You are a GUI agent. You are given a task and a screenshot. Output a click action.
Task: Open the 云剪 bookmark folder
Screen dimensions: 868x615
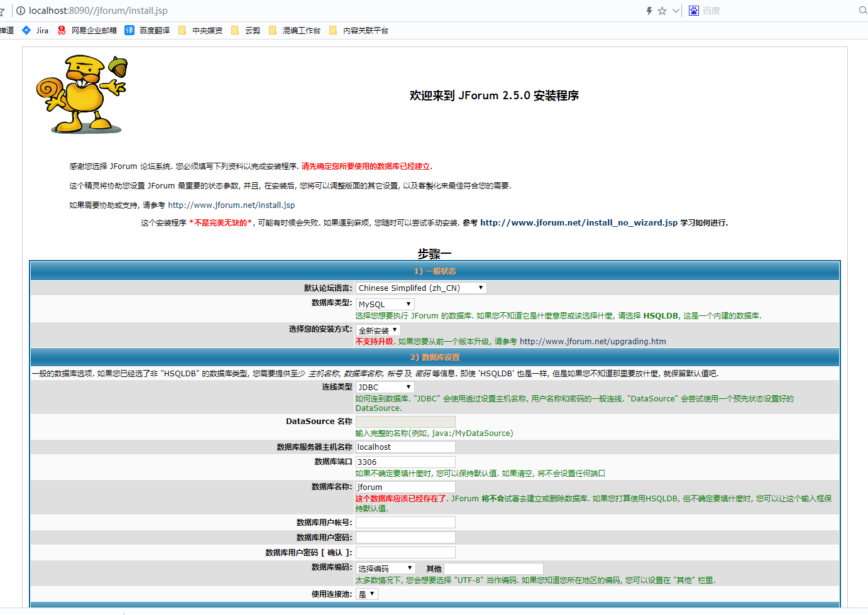tap(245, 30)
